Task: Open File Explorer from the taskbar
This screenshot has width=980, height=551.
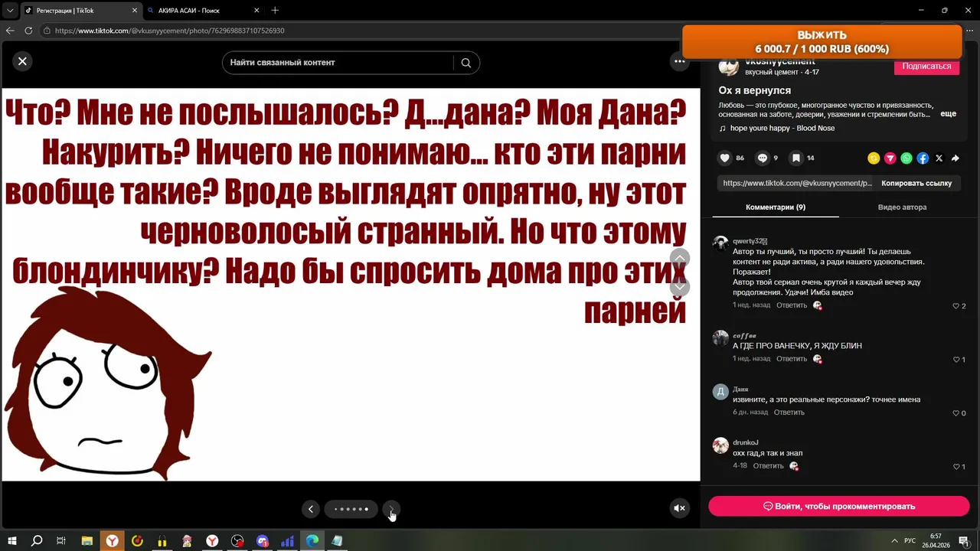Action: coord(87,541)
